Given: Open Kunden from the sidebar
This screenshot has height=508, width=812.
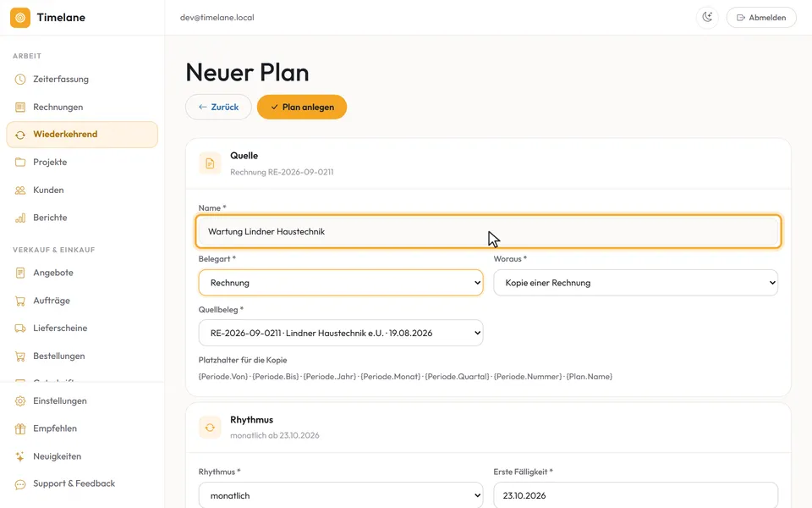Looking at the screenshot, I should click(x=82, y=190).
